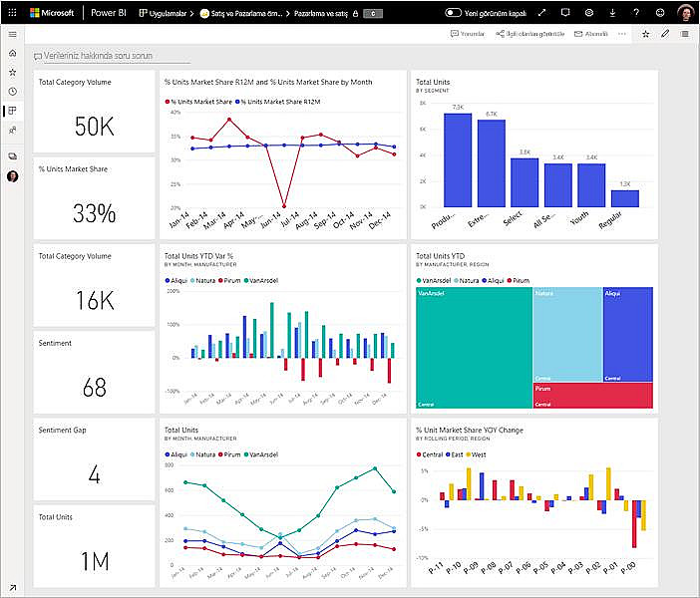Click the download icon in header
Image resolution: width=700 pixels, height=598 pixels.
(612, 13)
